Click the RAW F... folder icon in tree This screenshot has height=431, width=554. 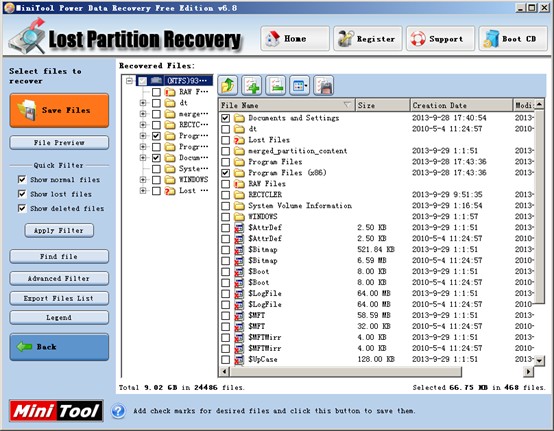170,92
